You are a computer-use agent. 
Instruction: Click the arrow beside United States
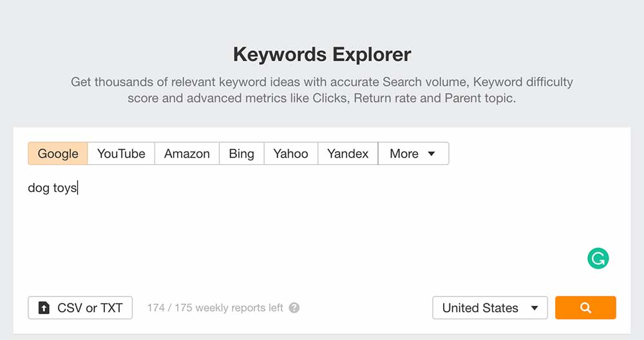coord(535,308)
